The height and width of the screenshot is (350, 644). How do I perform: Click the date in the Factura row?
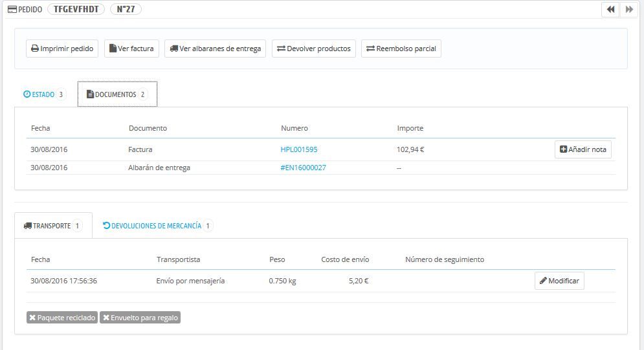click(x=49, y=149)
